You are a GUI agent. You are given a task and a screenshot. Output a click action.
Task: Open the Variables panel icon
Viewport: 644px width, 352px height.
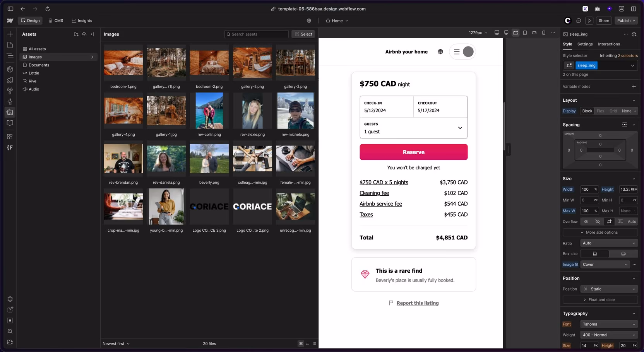click(x=10, y=80)
